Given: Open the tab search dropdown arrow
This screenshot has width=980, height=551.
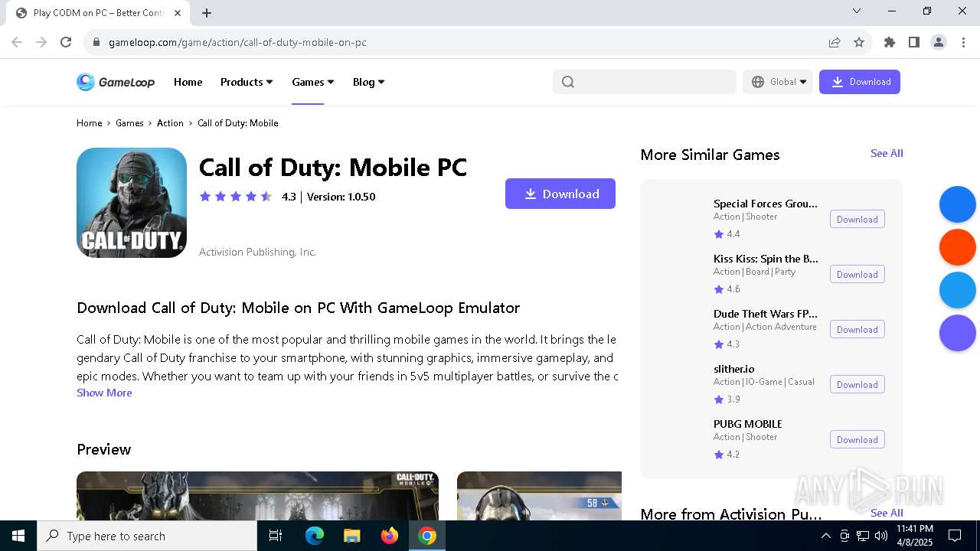Looking at the screenshot, I should click(x=857, y=11).
